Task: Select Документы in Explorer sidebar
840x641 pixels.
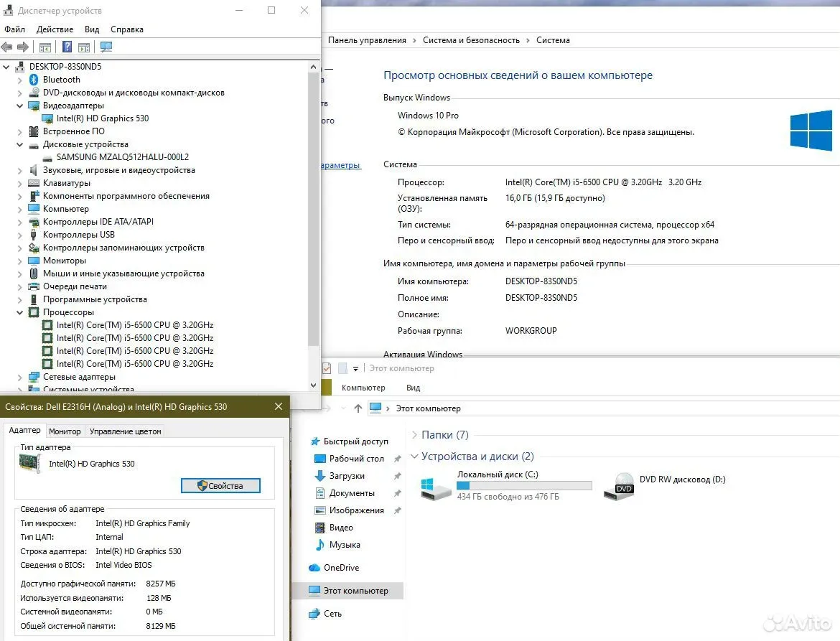Action: coord(352,492)
